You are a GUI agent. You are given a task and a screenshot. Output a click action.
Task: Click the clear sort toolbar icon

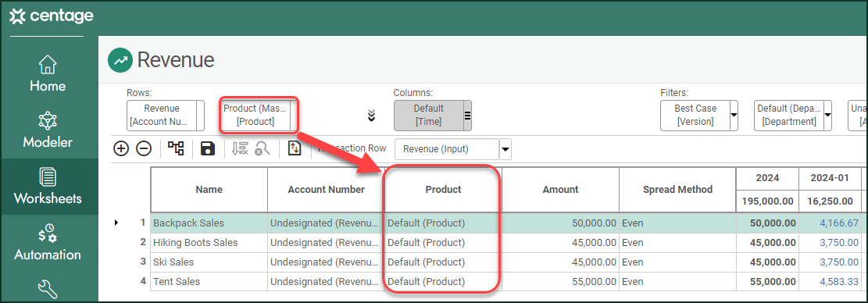pyautogui.click(x=240, y=148)
